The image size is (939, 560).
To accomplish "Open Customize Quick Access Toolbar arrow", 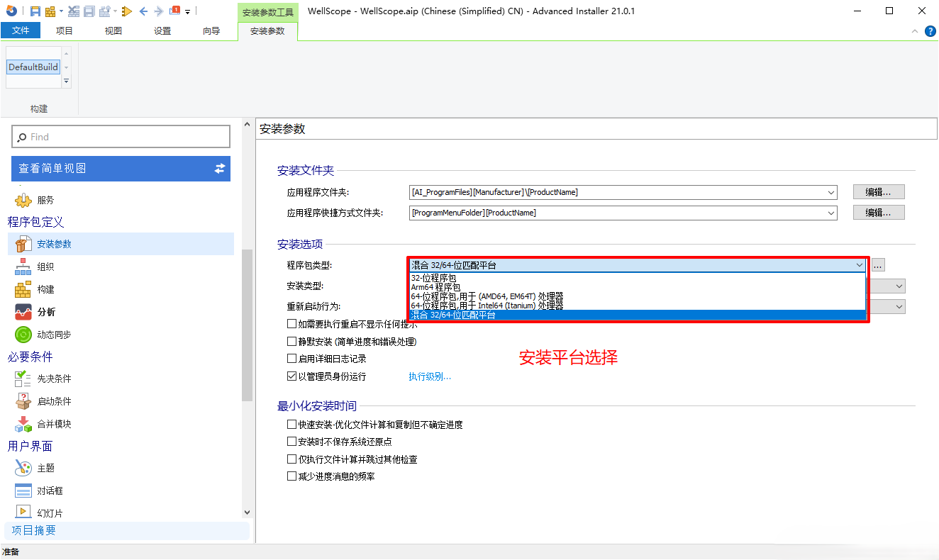I will pyautogui.click(x=187, y=12).
